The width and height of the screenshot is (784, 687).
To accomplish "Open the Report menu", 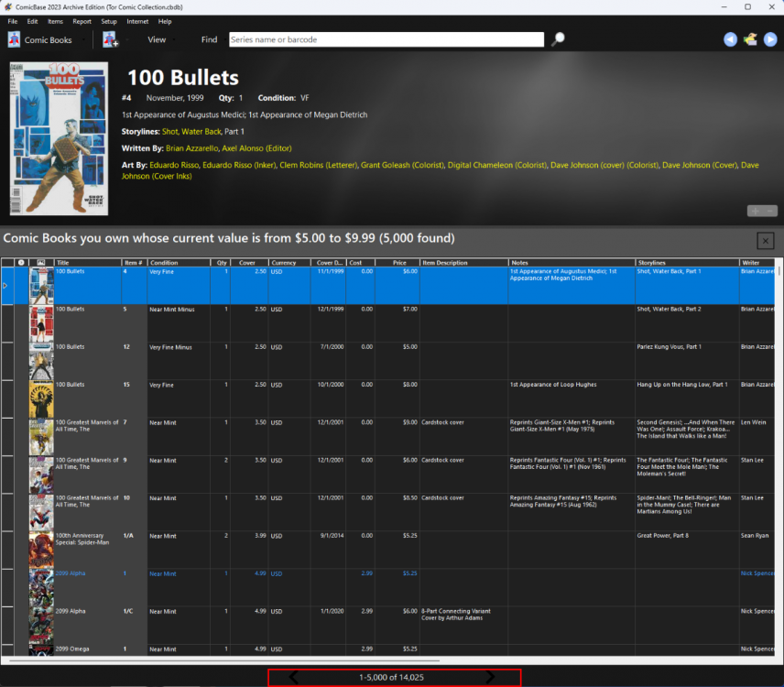I will (82, 21).
